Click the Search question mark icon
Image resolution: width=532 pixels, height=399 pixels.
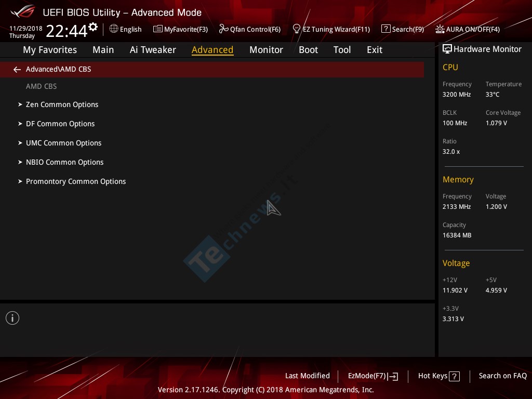coord(386,29)
